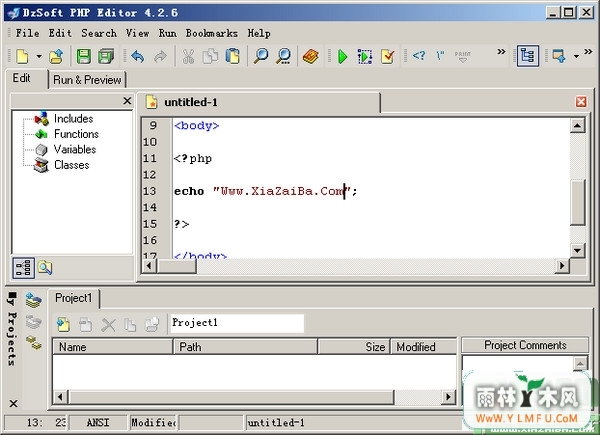The height and width of the screenshot is (435, 600).
Task: Open the Bookmarks menu
Action: [x=212, y=33]
